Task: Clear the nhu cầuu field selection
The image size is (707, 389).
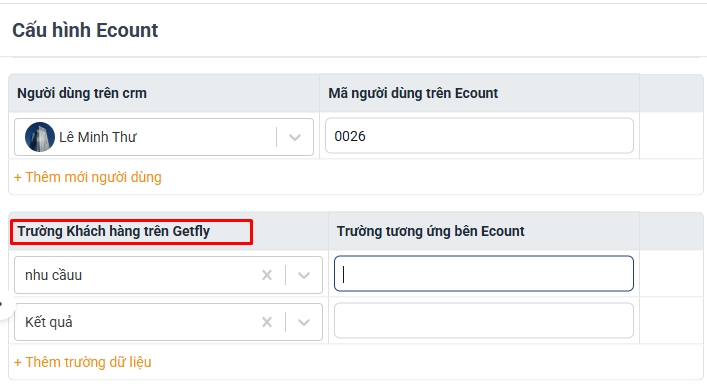Action: (267, 275)
